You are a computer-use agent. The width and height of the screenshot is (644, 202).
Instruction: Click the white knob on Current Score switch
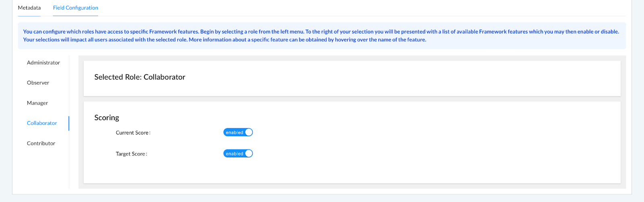[x=249, y=133]
